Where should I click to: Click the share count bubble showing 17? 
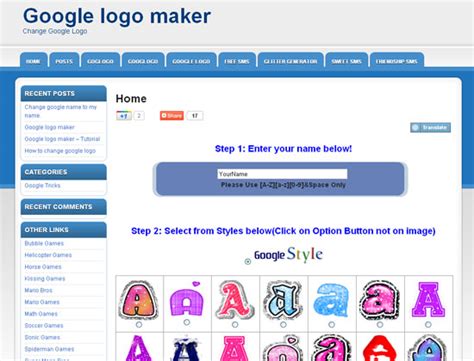tap(195, 116)
